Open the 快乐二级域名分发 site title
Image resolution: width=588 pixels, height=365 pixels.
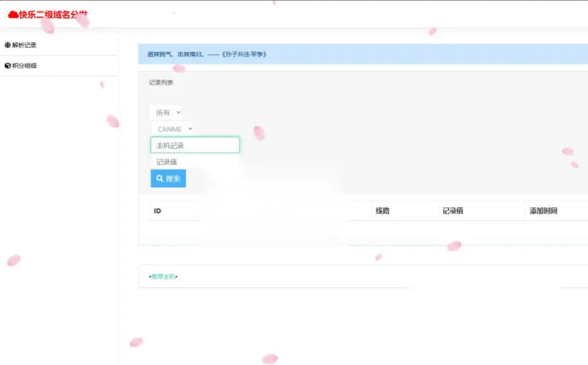click(53, 15)
